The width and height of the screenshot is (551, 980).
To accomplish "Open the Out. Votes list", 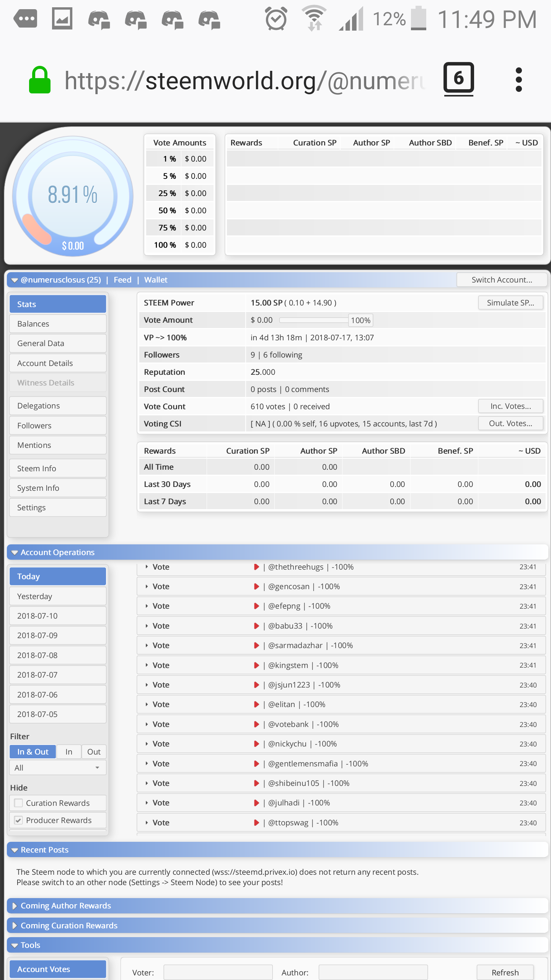I will point(510,423).
